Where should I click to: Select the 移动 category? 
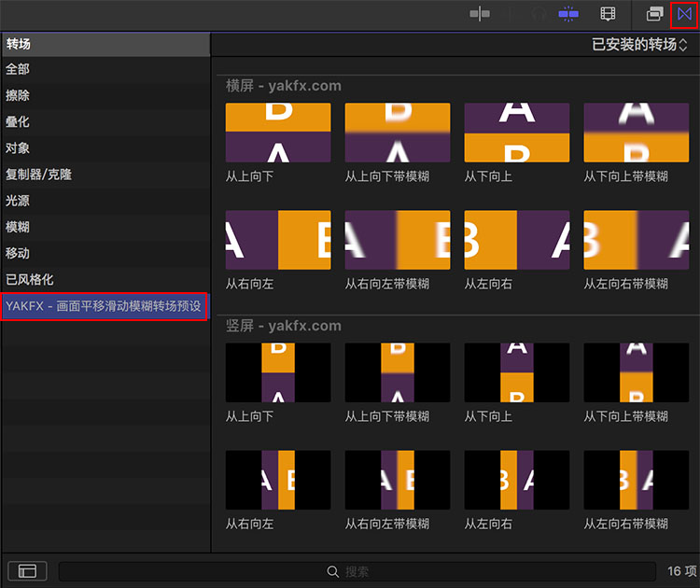tap(105, 254)
